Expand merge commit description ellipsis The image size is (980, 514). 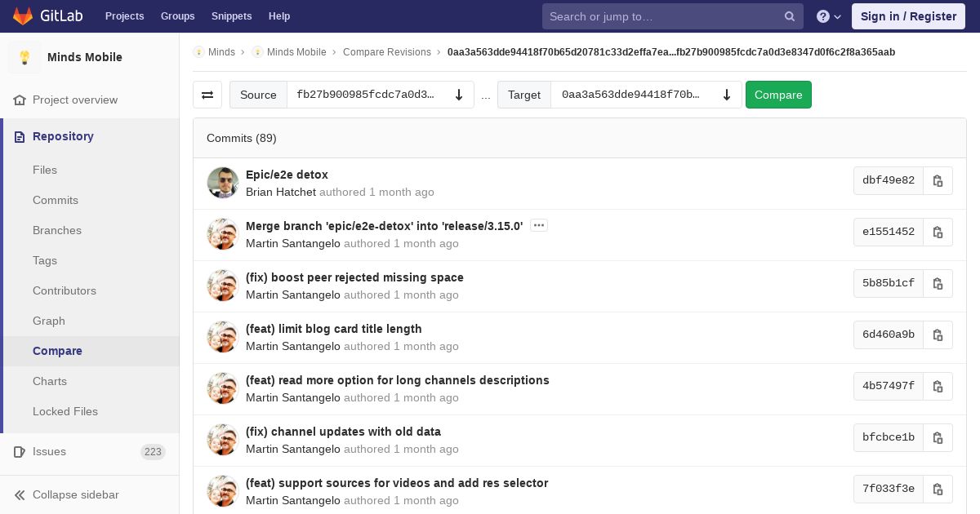pyautogui.click(x=538, y=225)
